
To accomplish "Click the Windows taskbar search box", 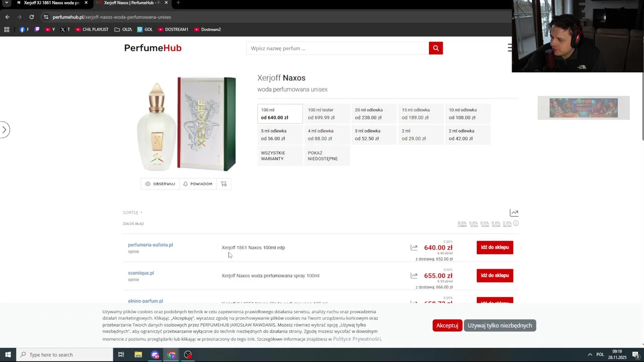I will click(65, 354).
